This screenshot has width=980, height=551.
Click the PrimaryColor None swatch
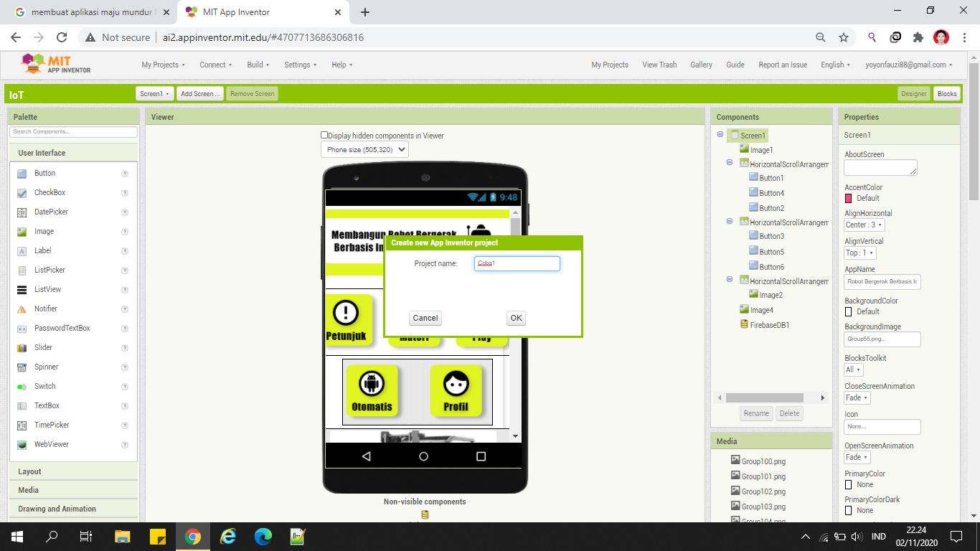849,484
